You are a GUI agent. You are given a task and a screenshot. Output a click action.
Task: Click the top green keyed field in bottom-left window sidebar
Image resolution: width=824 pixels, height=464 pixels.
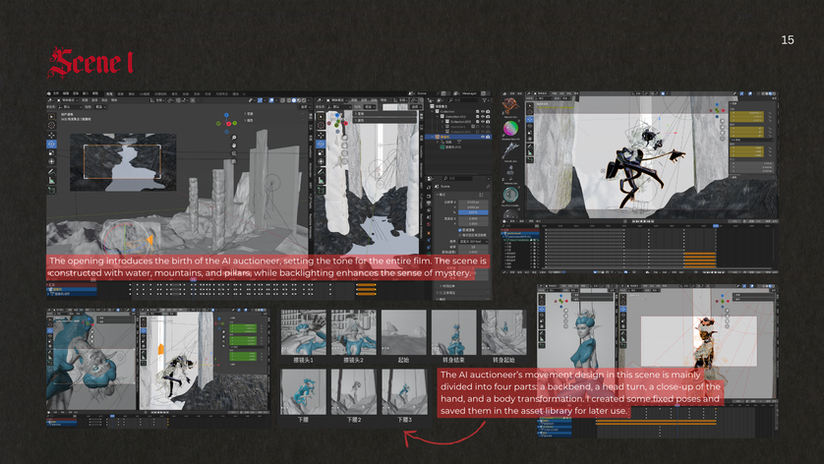pos(243,325)
